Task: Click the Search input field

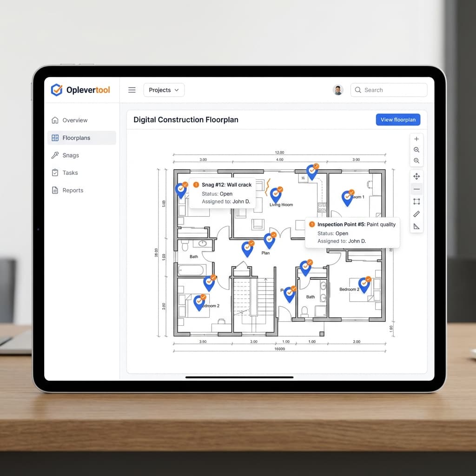Action: click(x=389, y=90)
